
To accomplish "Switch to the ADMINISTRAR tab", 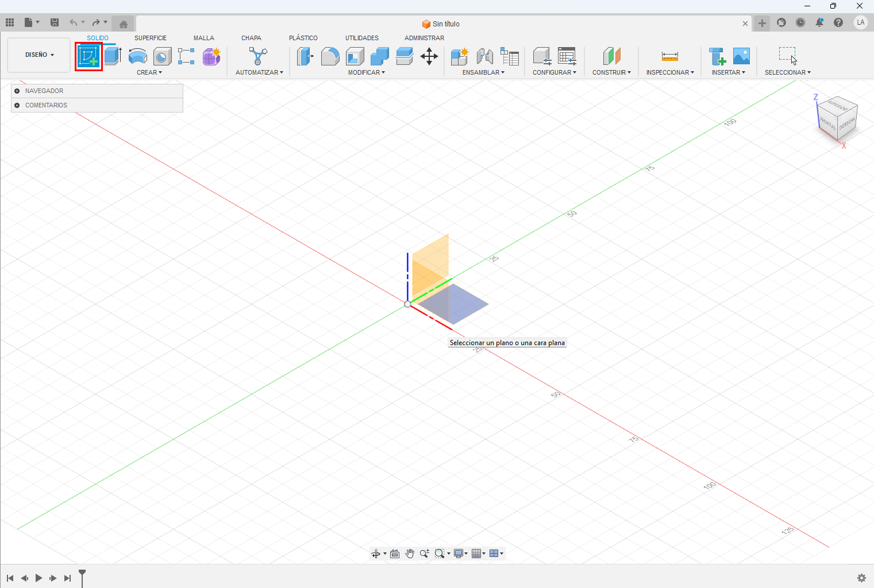I will point(424,38).
